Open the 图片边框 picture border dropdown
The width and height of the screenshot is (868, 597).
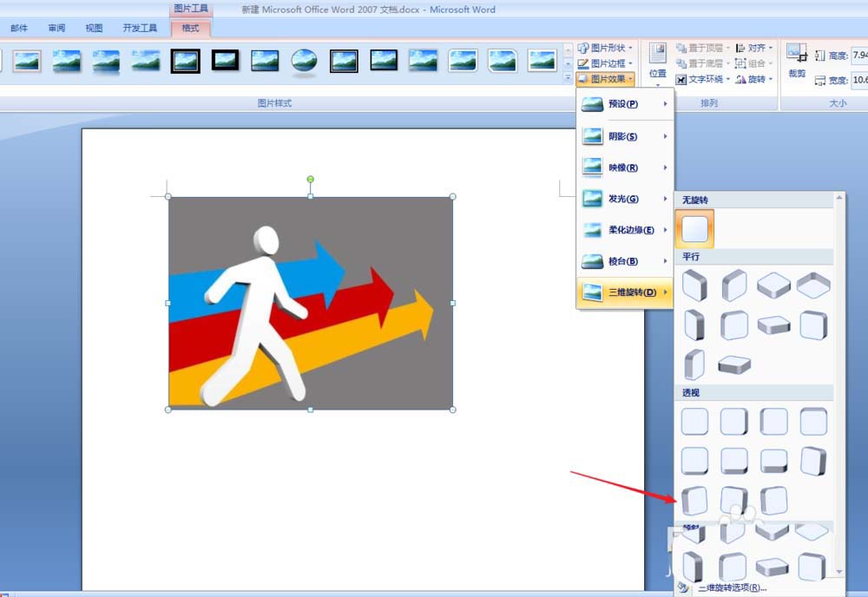605,63
